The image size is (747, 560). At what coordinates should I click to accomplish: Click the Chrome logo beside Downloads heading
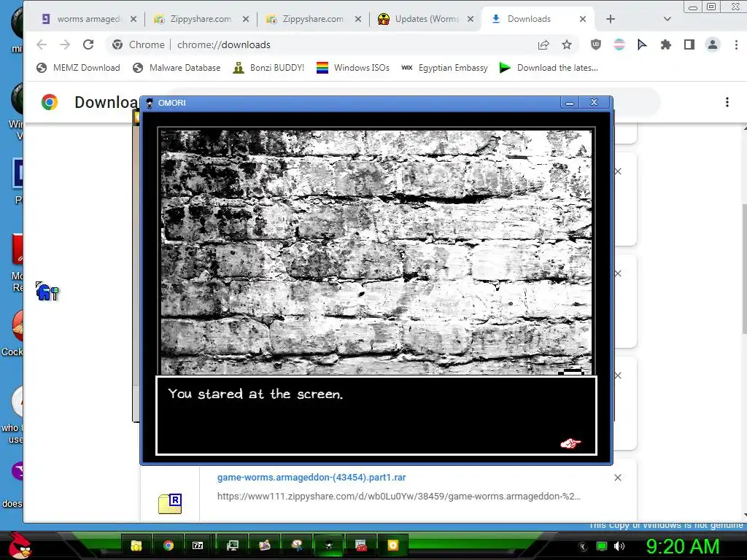50,102
